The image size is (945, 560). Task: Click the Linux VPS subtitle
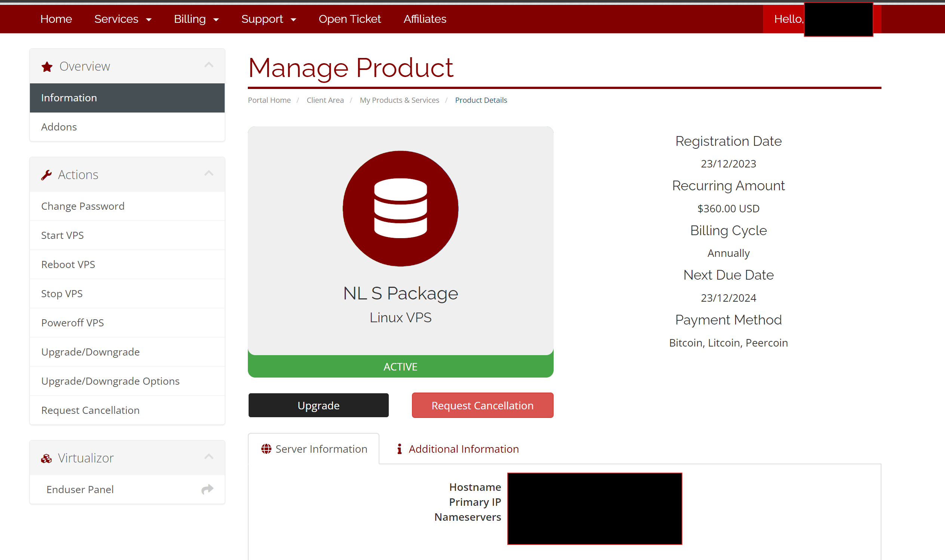(401, 318)
